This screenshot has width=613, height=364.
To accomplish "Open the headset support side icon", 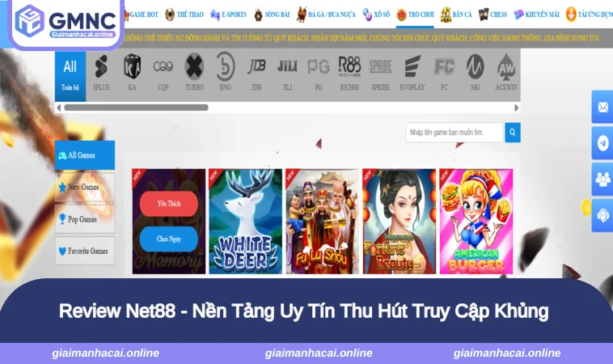I will click(x=602, y=215).
